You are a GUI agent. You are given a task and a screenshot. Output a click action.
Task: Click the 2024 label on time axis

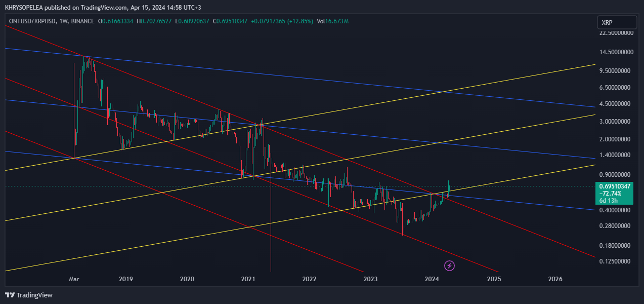432,279
